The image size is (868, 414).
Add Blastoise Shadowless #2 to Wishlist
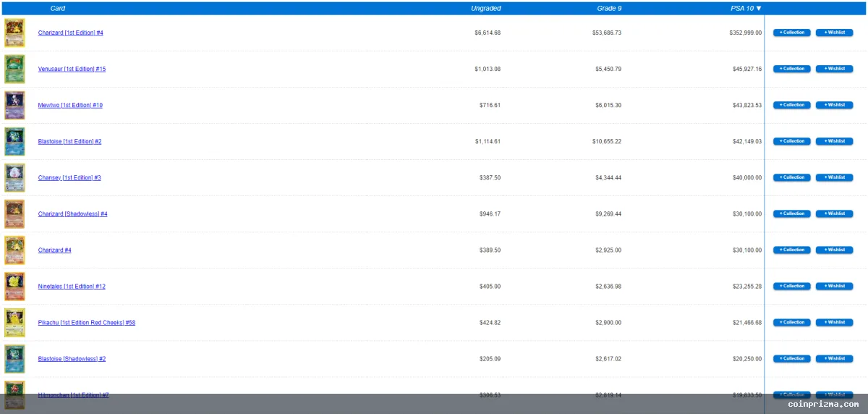[x=835, y=358]
